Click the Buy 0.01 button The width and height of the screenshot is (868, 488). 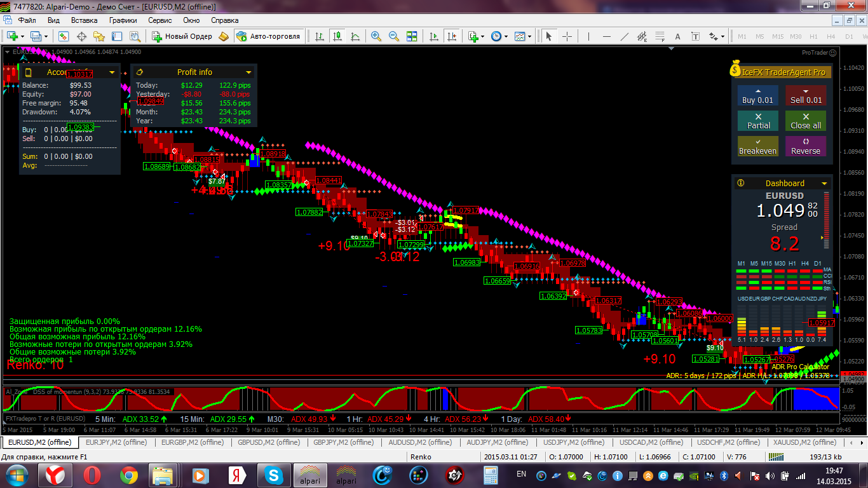click(758, 95)
